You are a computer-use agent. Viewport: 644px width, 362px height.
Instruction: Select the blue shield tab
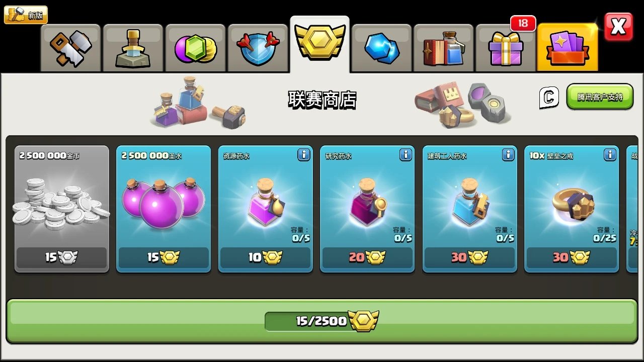click(258, 48)
